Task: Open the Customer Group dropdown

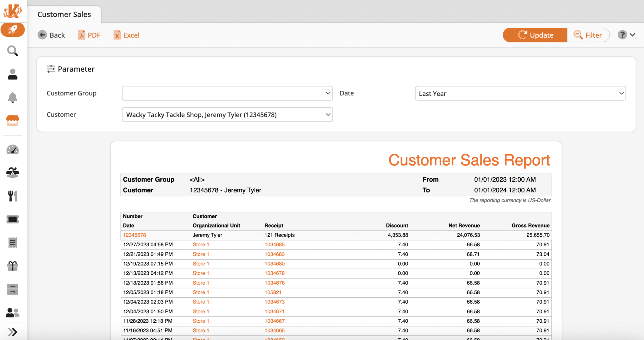Action: tap(227, 93)
